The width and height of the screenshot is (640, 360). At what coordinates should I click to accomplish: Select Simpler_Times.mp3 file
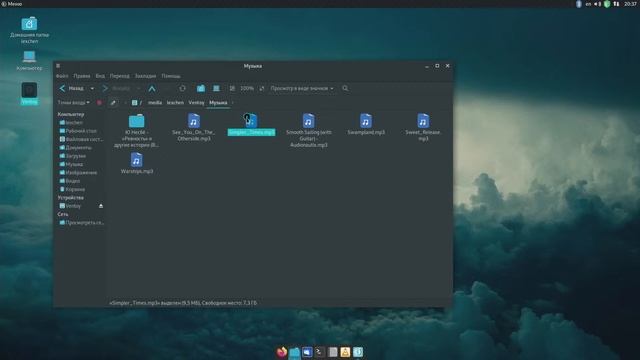(x=251, y=125)
